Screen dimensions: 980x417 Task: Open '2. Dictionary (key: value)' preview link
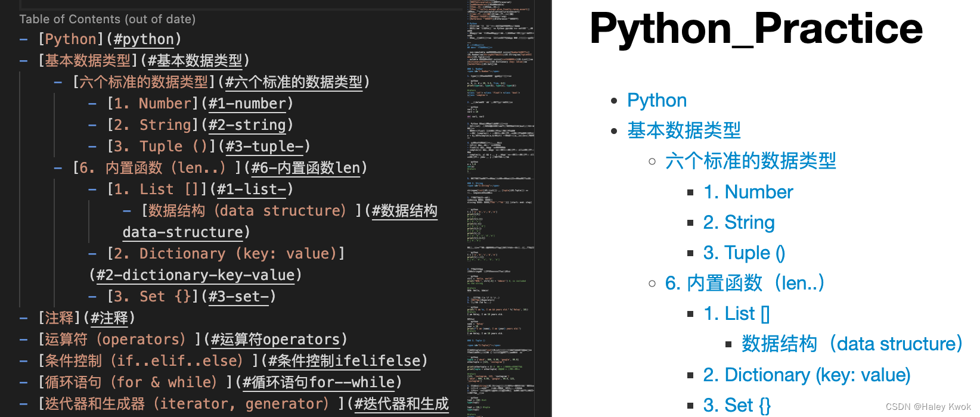(807, 375)
